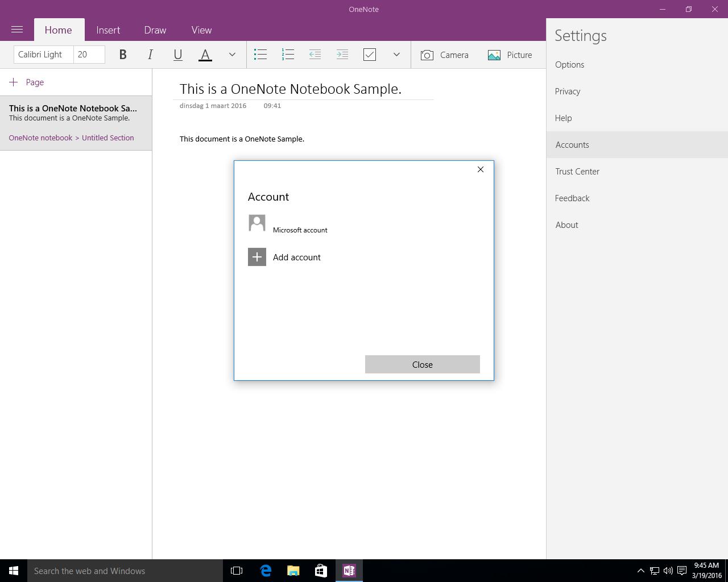Click the page date dinsdag 1 maart 2016
The height and width of the screenshot is (582, 728).
[x=213, y=106]
